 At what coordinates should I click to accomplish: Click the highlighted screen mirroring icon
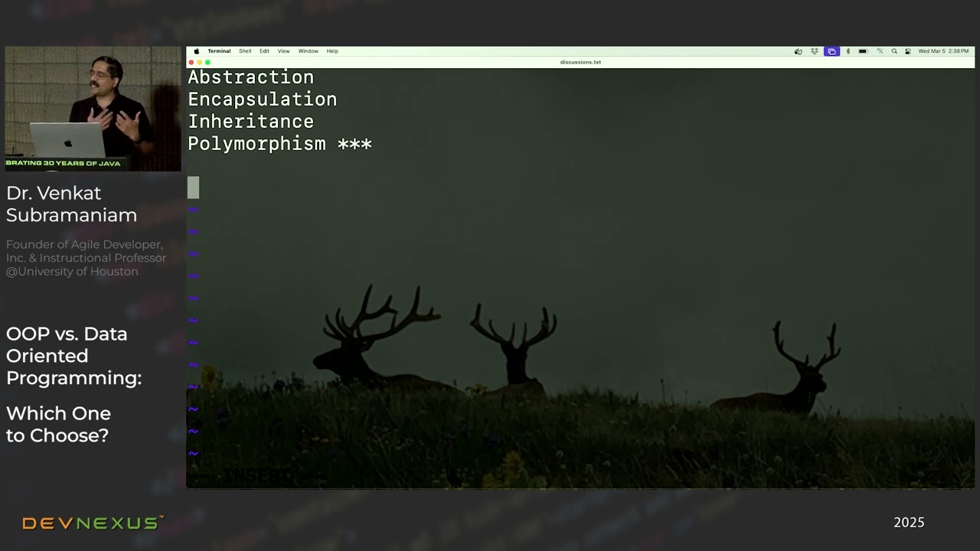point(831,51)
